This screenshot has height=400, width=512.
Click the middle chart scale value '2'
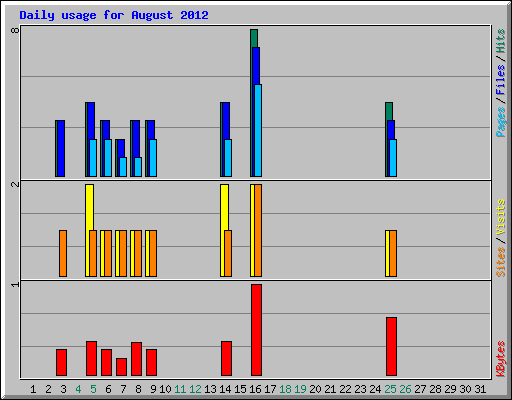click(x=15, y=184)
